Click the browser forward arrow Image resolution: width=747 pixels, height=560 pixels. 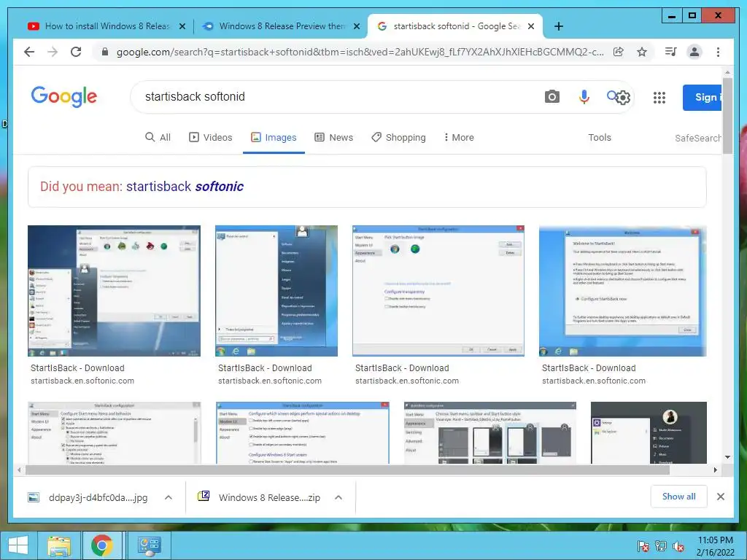[53, 52]
